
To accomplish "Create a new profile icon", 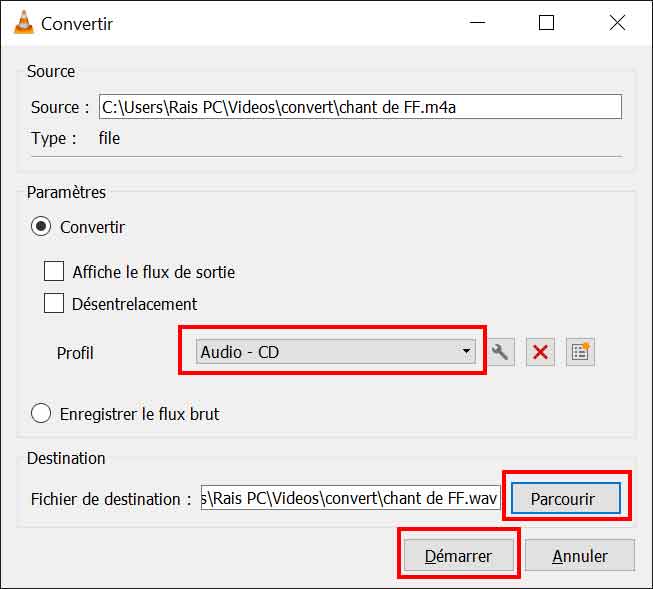I will tap(580, 352).
